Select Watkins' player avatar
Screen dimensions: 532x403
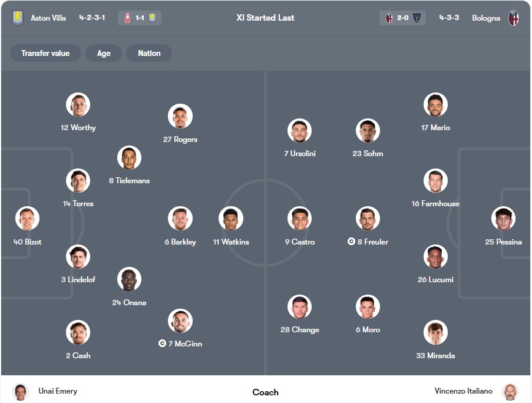(x=231, y=219)
